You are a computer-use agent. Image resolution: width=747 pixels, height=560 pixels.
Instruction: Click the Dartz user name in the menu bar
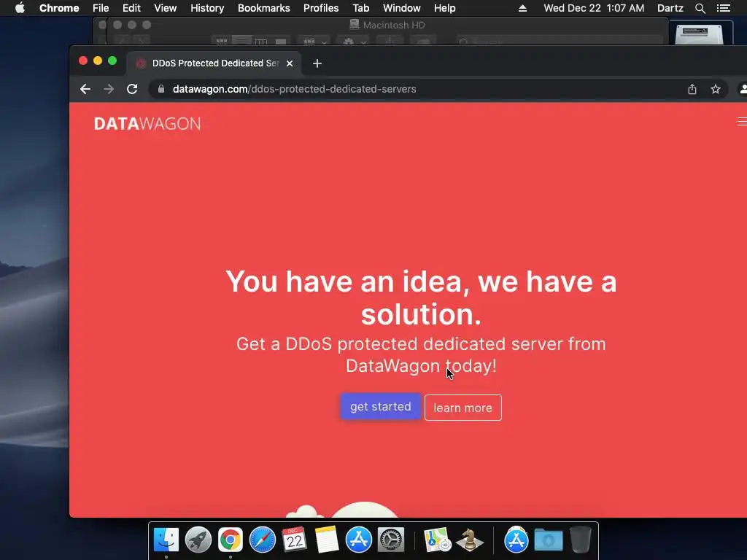[x=670, y=8]
